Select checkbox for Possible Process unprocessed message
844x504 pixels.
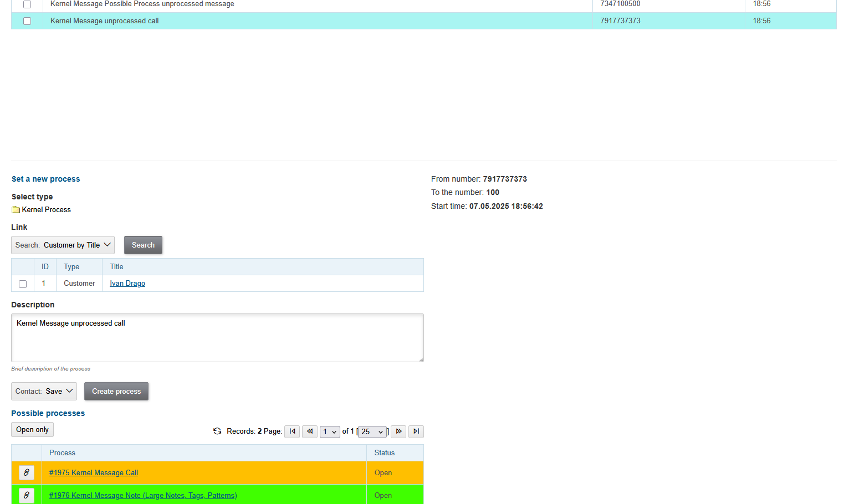point(27,4)
